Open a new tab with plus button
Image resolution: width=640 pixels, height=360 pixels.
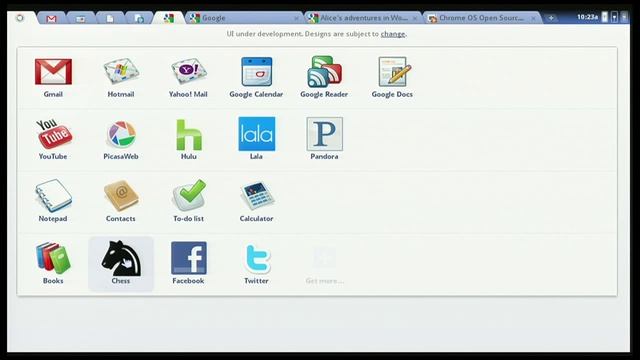click(551, 18)
